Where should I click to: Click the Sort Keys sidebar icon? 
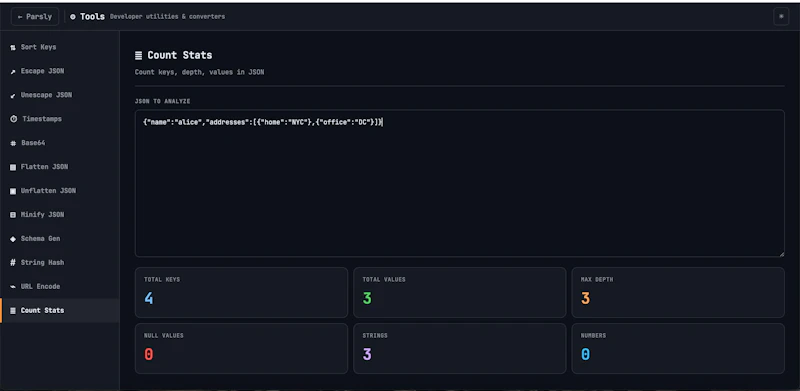tap(13, 47)
